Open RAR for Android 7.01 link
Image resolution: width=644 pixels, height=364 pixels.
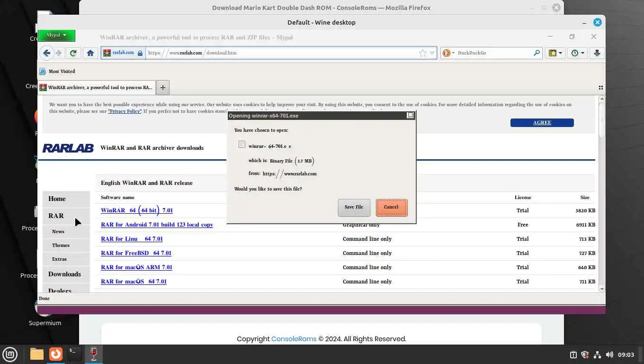157,225
